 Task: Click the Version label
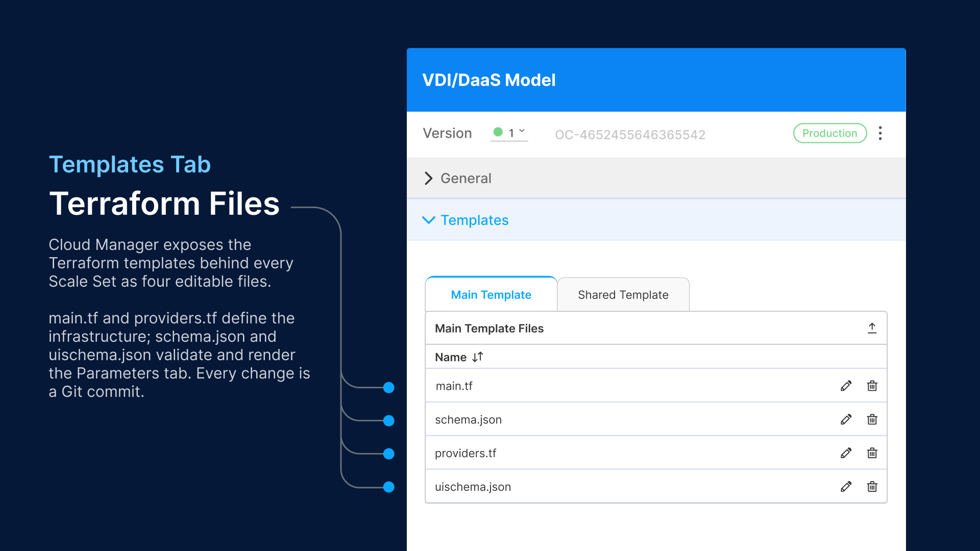click(x=447, y=133)
